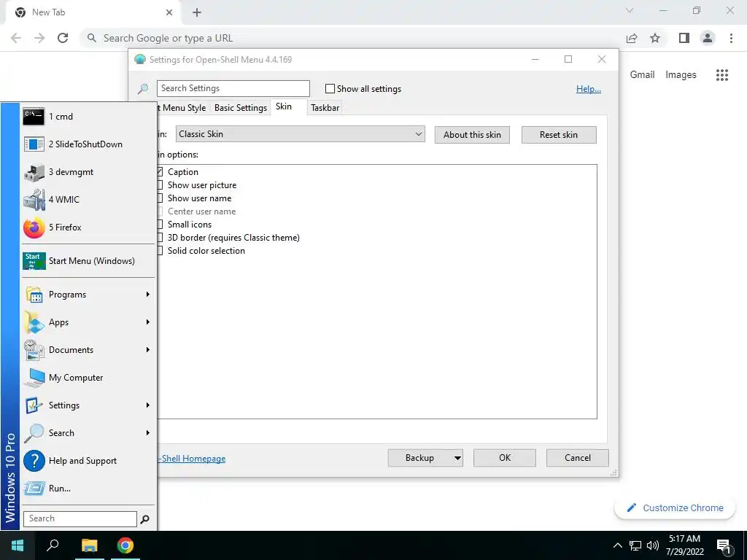747x560 pixels.
Task: Click the Reset skin button
Action: click(559, 135)
